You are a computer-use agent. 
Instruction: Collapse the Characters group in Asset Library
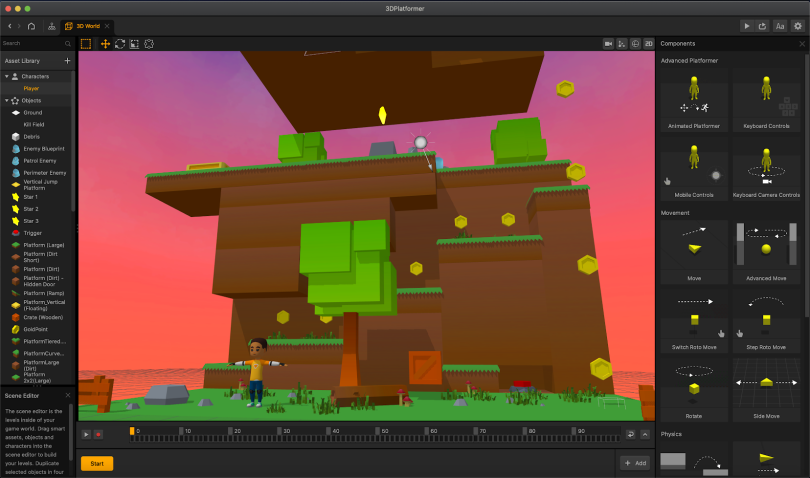coord(6,76)
